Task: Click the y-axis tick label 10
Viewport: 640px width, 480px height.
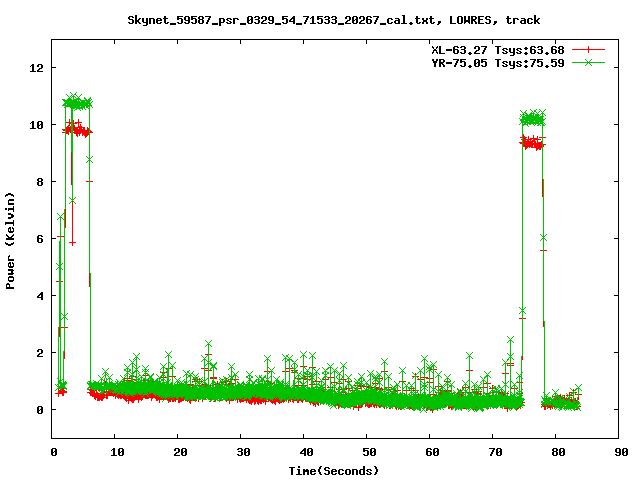Action: point(37,125)
